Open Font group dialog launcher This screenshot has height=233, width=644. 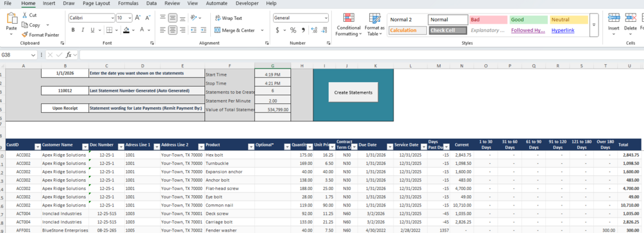point(152,43)
